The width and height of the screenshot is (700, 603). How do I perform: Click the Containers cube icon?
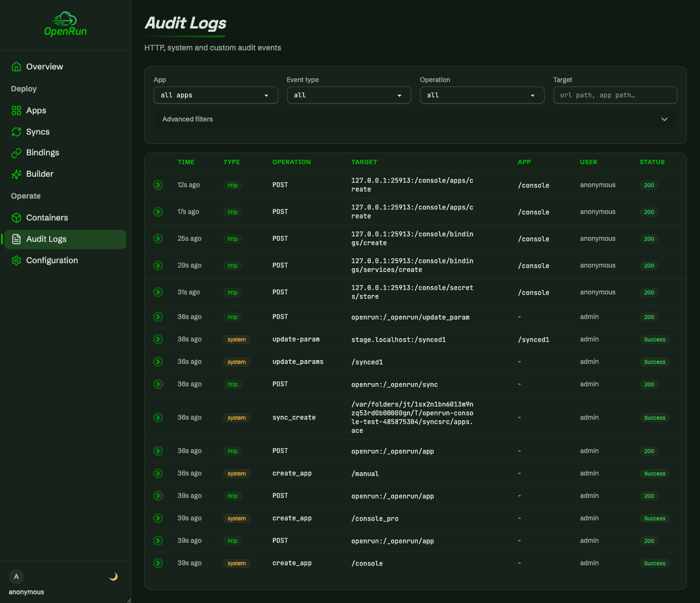[x=16, y=218]
